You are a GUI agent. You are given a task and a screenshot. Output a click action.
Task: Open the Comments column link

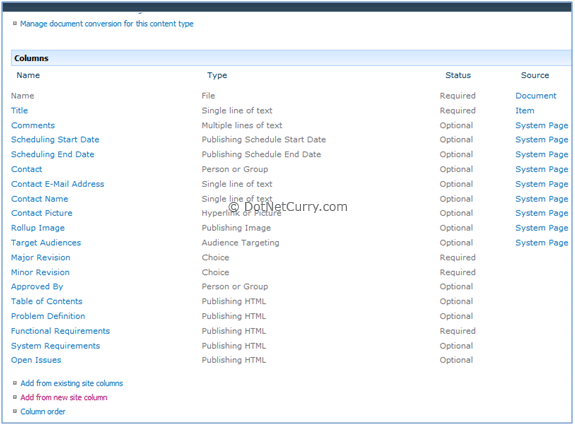[x=33, y=125]
